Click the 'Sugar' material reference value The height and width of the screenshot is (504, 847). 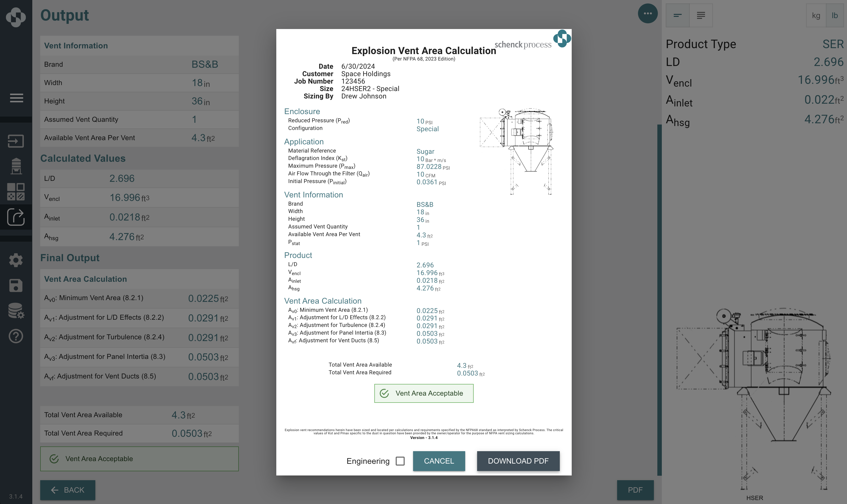click(x=425, y=152)
